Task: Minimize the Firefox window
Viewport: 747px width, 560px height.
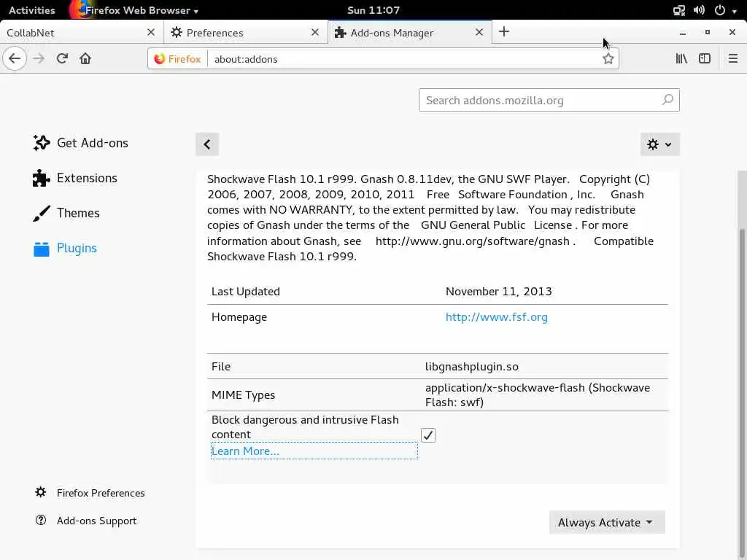Action: coord(683,32)
